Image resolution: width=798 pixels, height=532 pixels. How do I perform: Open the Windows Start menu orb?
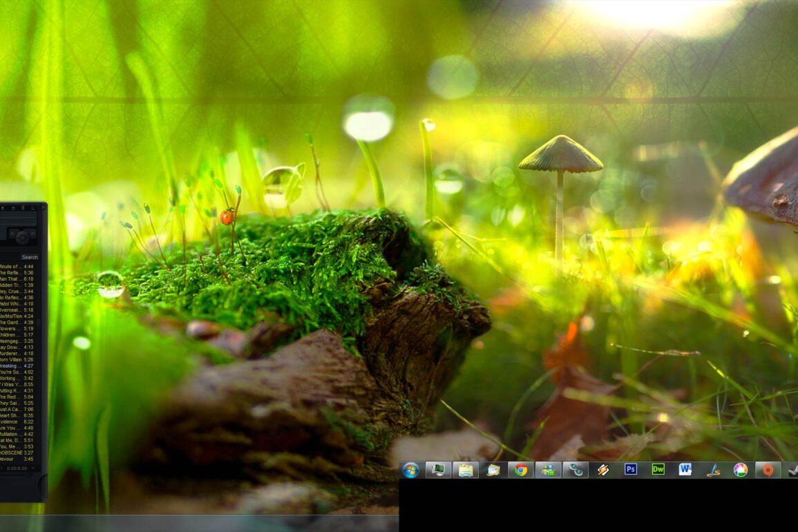(x=411, y=470)
